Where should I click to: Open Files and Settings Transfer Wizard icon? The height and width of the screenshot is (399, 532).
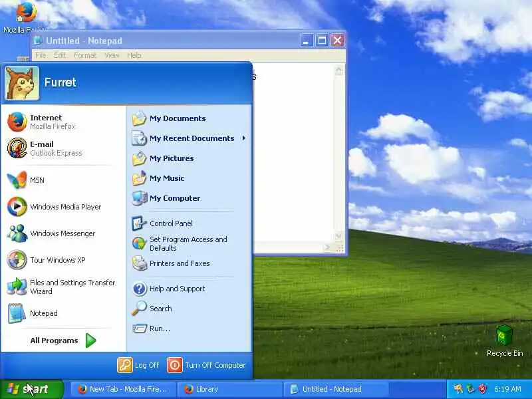click(17, 287)
